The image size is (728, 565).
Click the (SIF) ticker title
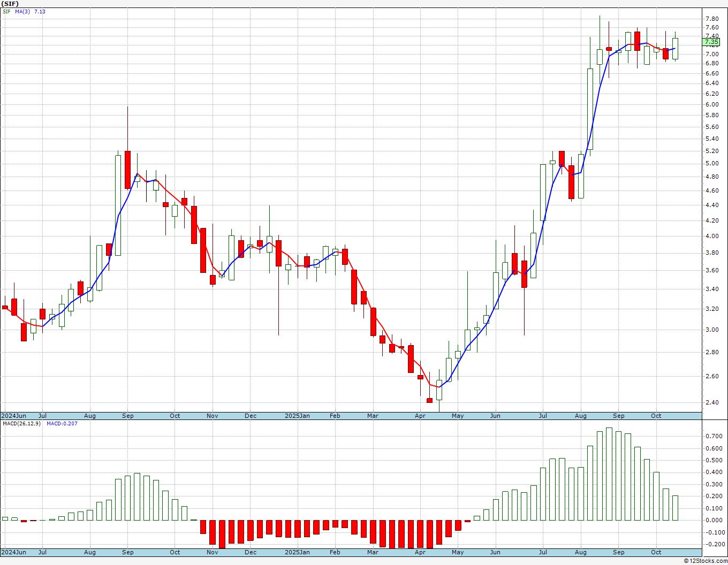[x=10, y=4]
